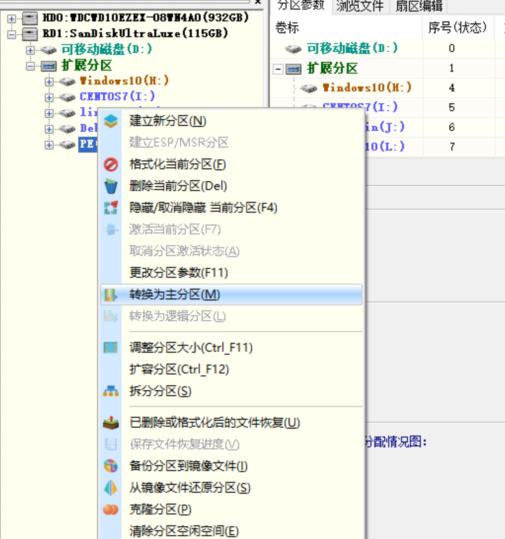Click drive icon of Windows10(H:) in right list
This screenshot has width=505, height=539.
click(x=309, y=88)
